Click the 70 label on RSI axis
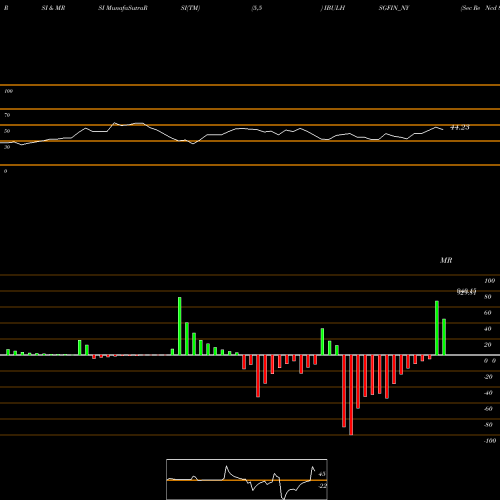500x500 pixels. point(7,115)
